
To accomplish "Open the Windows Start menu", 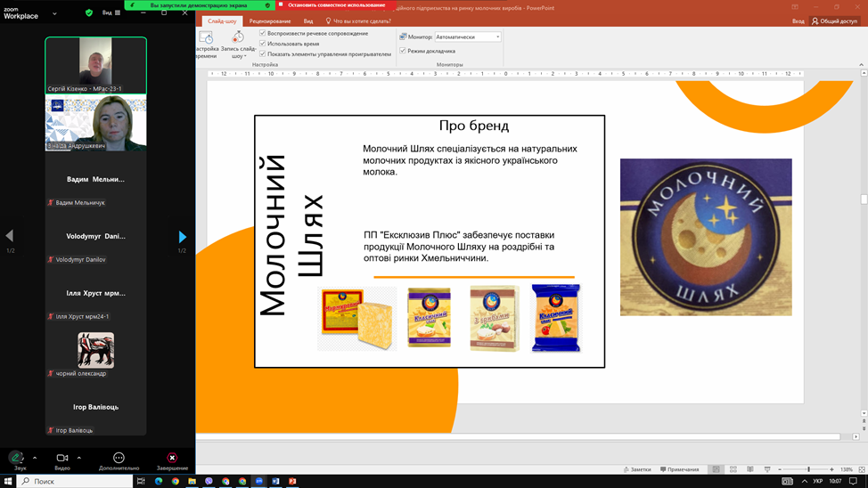I will click(x=8, y=481).
